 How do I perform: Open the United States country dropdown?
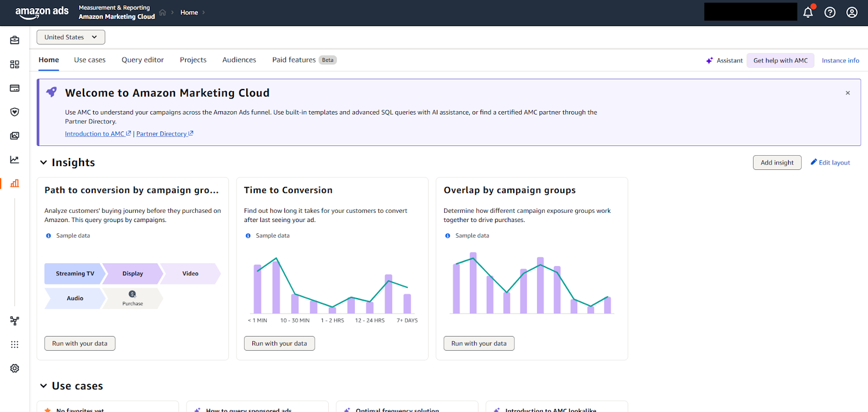[x=71, y=37]
